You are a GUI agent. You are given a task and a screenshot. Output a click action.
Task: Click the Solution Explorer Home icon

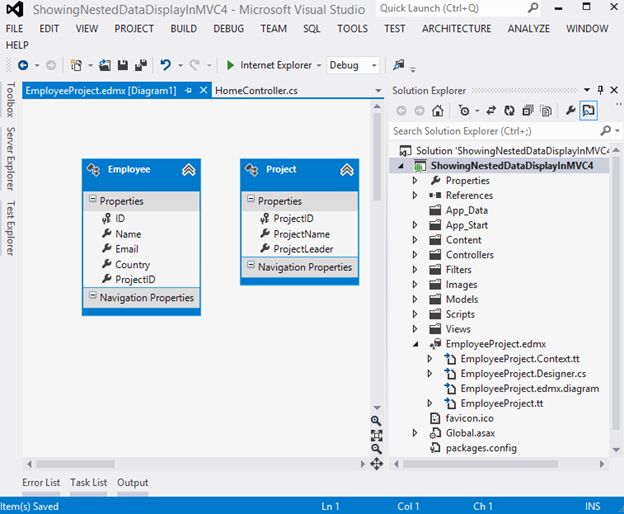click(438, 110)
